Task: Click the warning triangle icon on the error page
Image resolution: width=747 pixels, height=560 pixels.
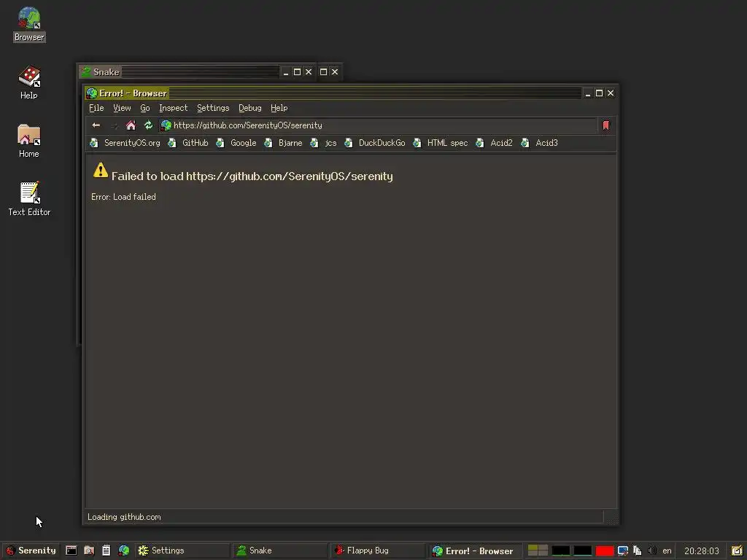Action: tap(101, 170)
